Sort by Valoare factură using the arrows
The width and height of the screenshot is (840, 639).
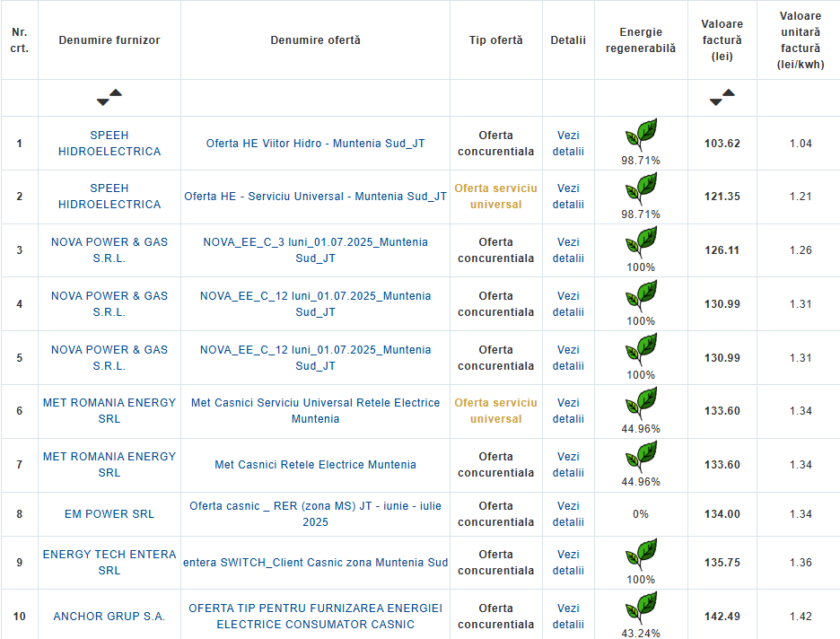(722, 98)
